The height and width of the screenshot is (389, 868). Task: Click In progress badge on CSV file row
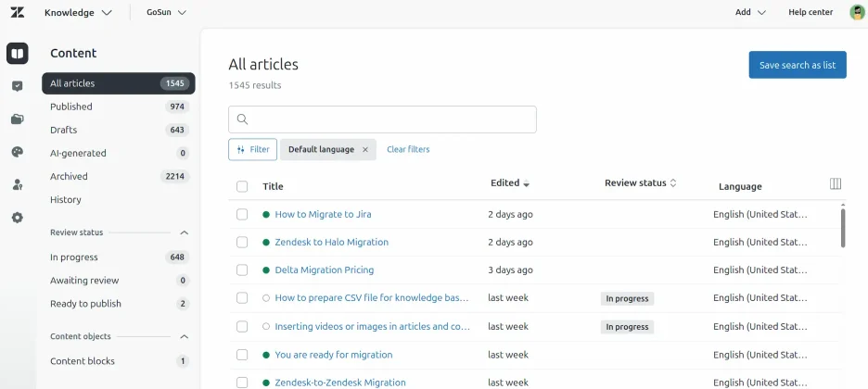627,299
